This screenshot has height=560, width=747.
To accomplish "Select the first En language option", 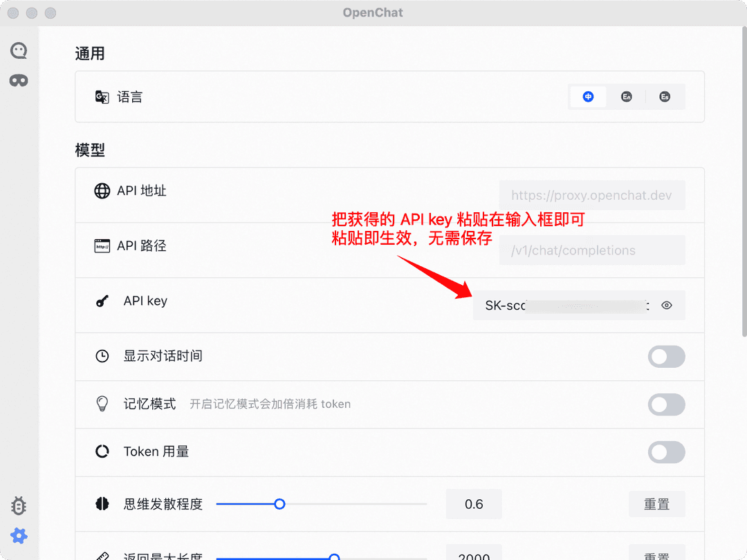I will coord(627,97).
